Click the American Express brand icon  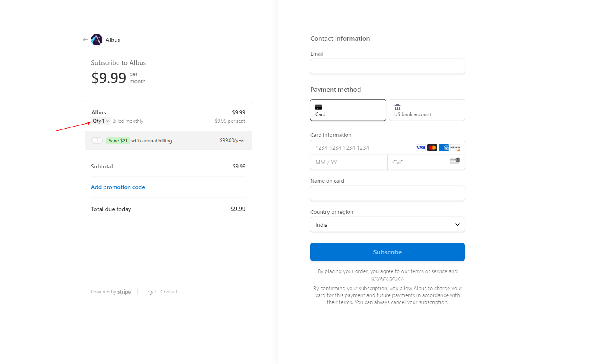(444, 148)
